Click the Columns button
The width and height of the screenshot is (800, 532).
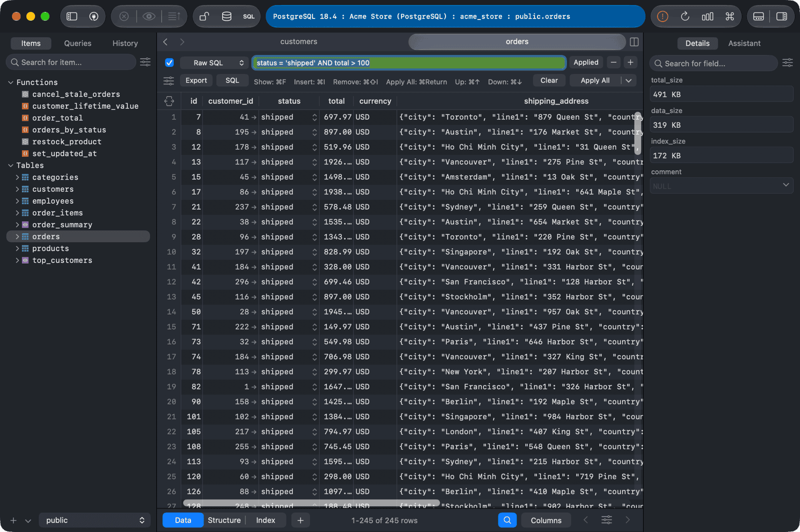point(546,520)
